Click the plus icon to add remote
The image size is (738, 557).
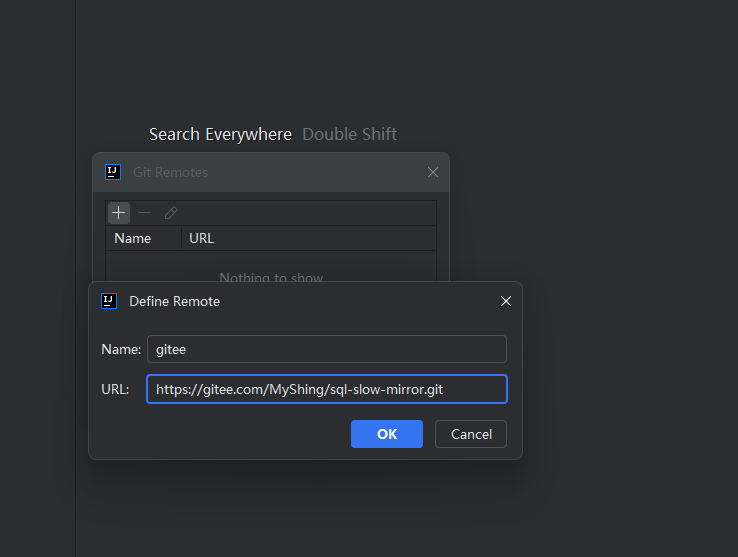119,213
